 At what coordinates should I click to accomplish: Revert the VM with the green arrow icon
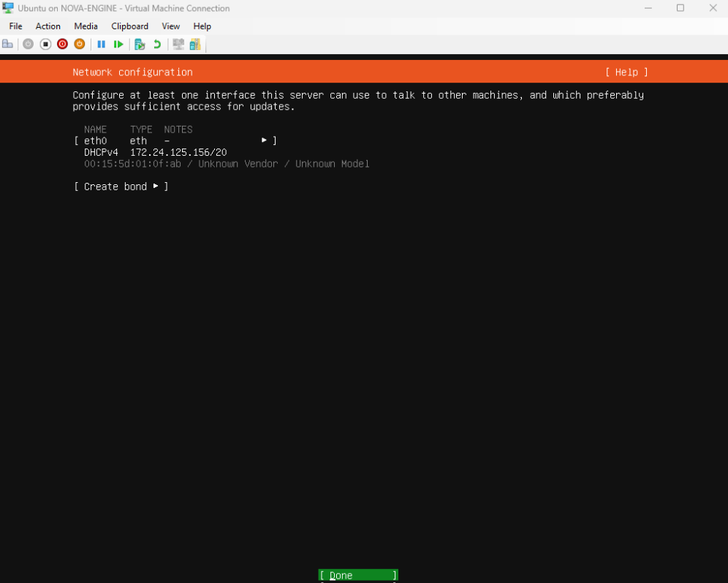coord(156,44)
